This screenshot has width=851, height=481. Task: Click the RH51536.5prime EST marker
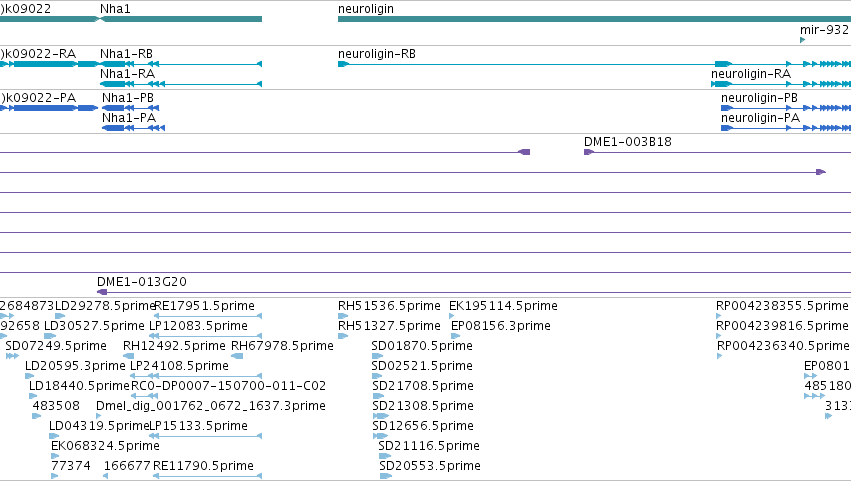point(342,316)
